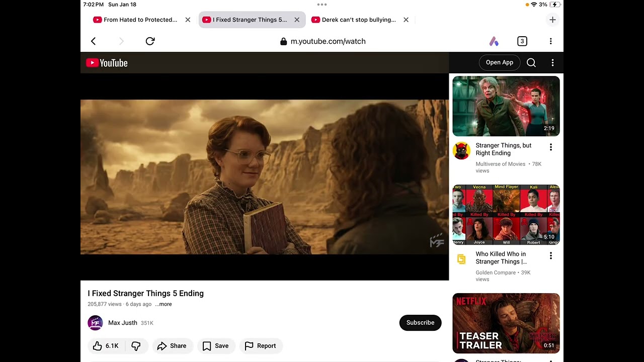Share the video
The width and height of the screenshot is (644, 362).
click(x=172, y=346)
